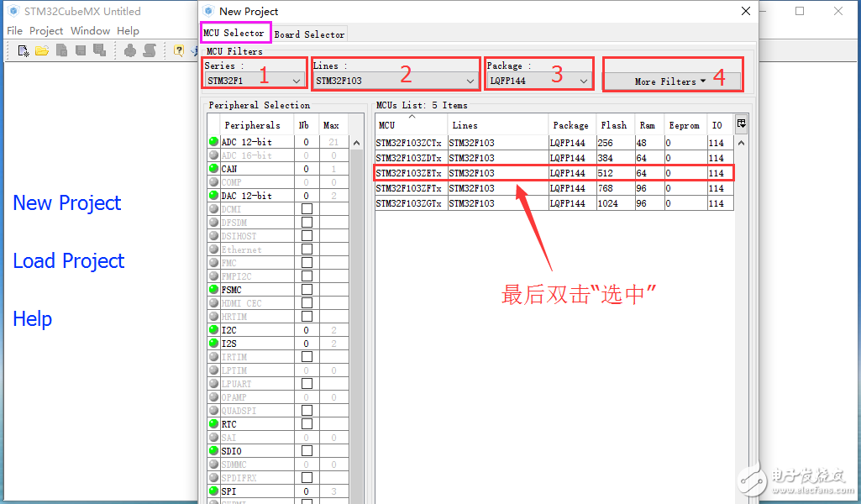This screenshot has width=861, height=504.
Task: Click the Generate Report scroll toolbar icon
Action: pyautogui.click(x=150, y=50)
